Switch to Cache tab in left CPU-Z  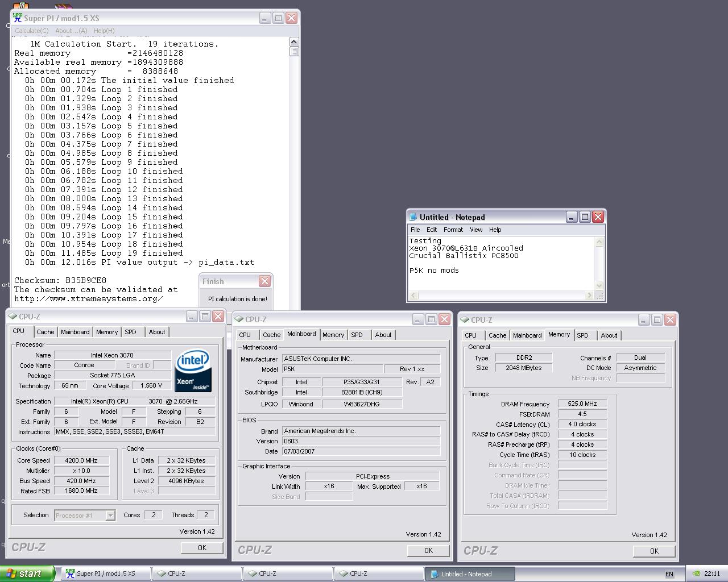45,332
